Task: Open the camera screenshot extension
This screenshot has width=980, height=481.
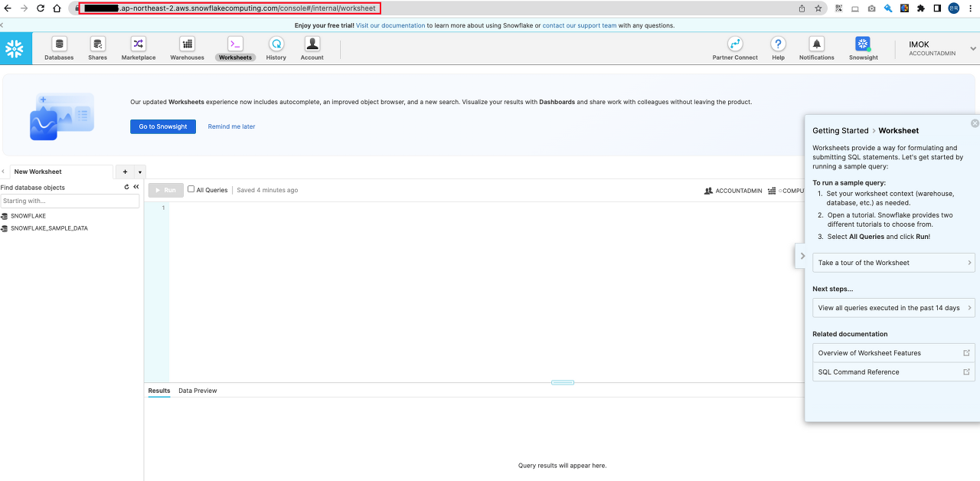Action: [x=871, y=8]
